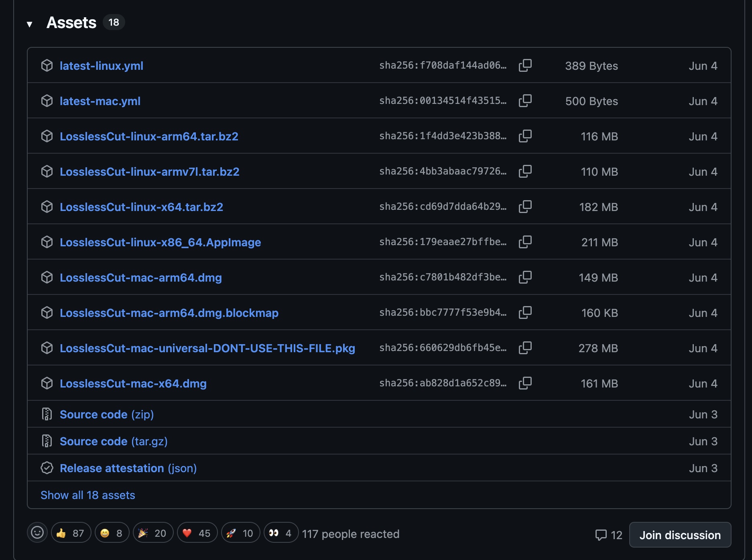
Task: Click verified badge icon beside Release attestation
Action: (x=47, y=468)
